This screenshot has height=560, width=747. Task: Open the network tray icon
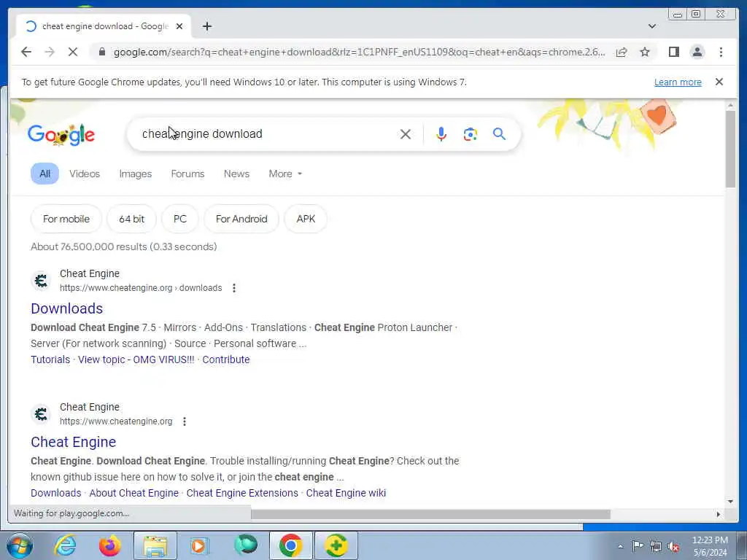coord(656,546)
